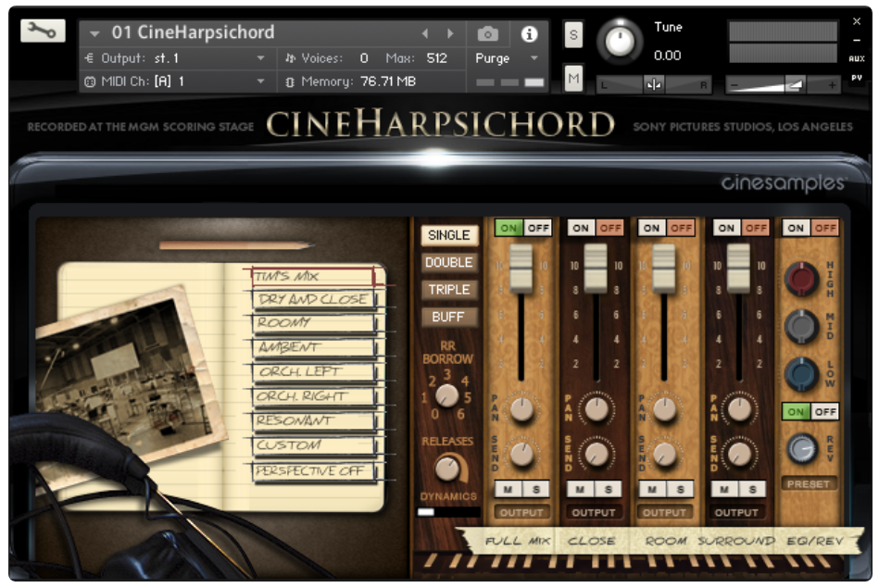Click the Releases knob
This screenshot has width=879, height=588.
click(x=448, y=468)
